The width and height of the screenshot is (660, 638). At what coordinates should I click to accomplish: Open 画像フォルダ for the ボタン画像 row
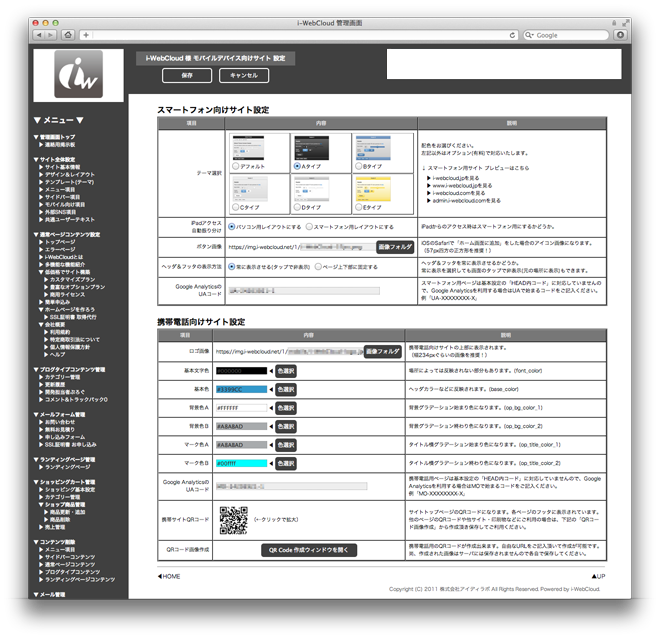point(395,247)
